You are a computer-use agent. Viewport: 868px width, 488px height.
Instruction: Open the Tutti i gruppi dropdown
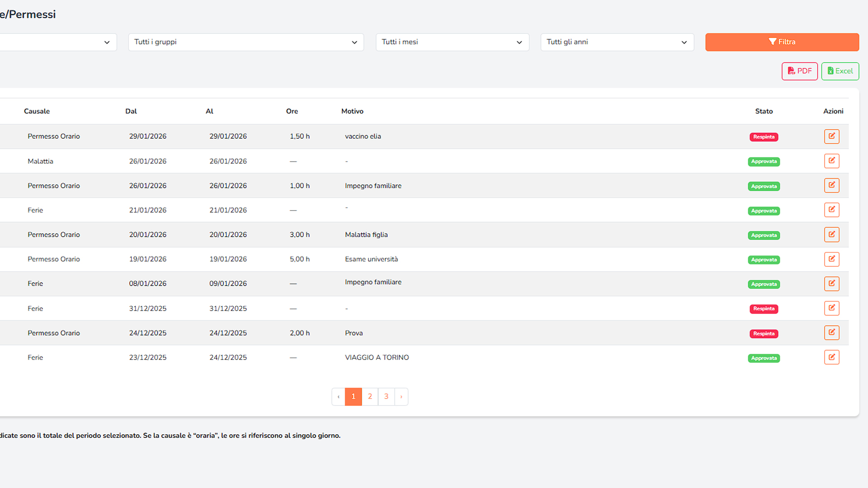245,42
